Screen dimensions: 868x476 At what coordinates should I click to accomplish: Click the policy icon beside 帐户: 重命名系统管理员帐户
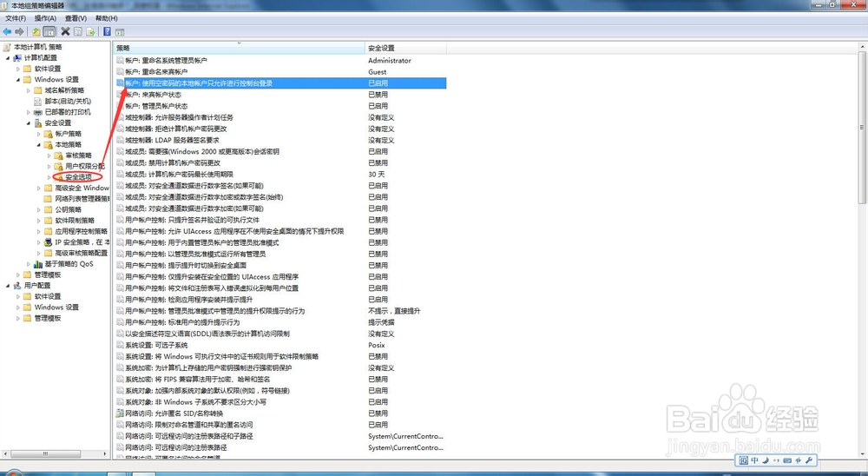(120, 61)
